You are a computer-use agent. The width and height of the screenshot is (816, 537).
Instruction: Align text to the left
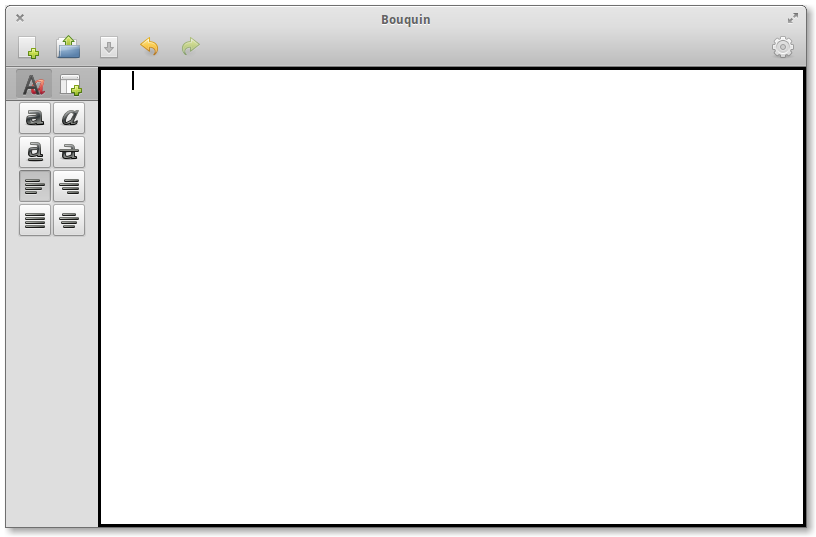pos(35,186)
